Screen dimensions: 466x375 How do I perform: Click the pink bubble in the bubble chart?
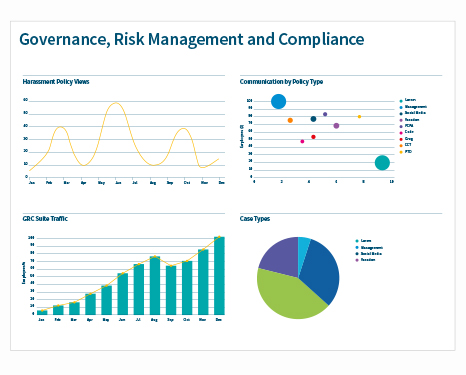click(x=302, y=142)
